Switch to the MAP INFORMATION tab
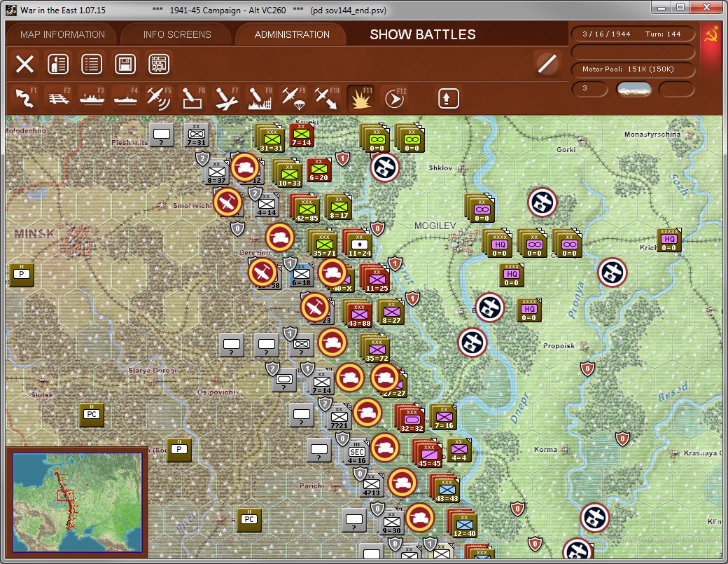Viewport: 728px width, 564px height. tap(62, 34)
